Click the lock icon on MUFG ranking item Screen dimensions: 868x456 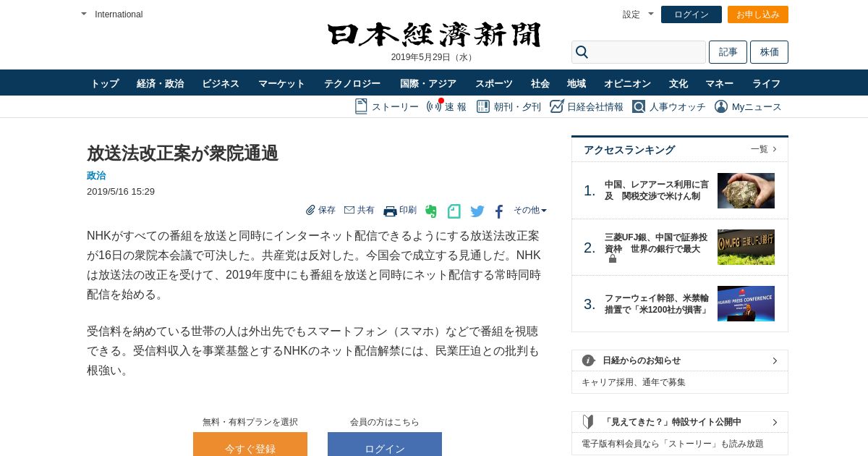tap(613, 258)
